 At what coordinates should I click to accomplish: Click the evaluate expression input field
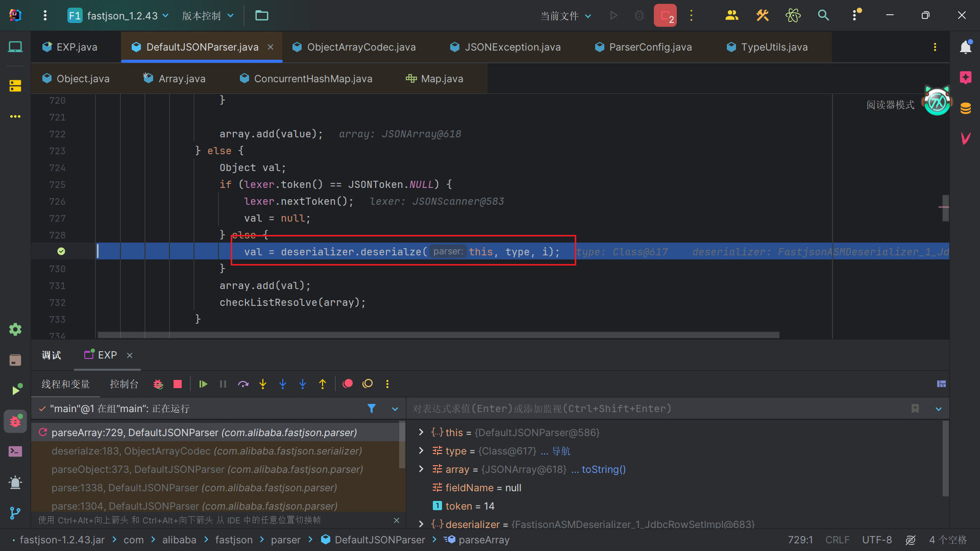tap(658, 409)
